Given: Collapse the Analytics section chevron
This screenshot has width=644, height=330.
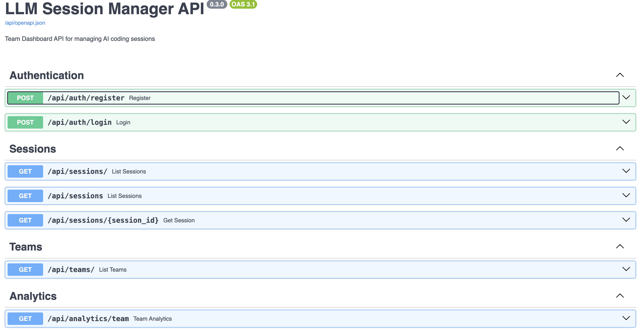Looking at the screenshot, I should [620, 296].
